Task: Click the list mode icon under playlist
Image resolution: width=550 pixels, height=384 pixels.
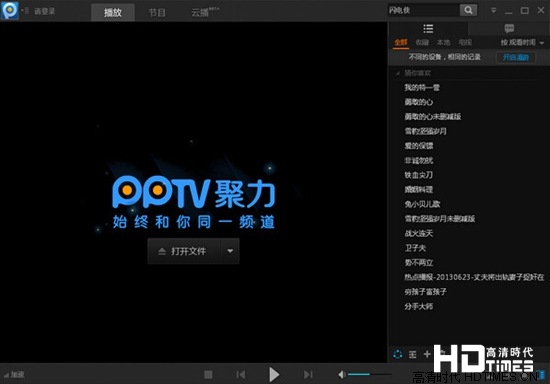Action: tap(412, 355)
